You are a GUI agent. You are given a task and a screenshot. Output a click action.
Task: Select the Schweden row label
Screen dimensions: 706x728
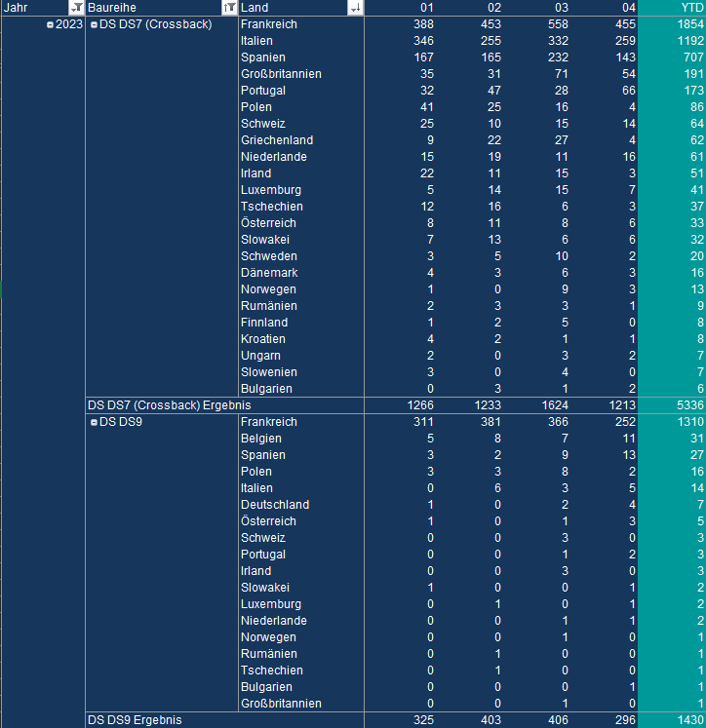tap(269, 256)
